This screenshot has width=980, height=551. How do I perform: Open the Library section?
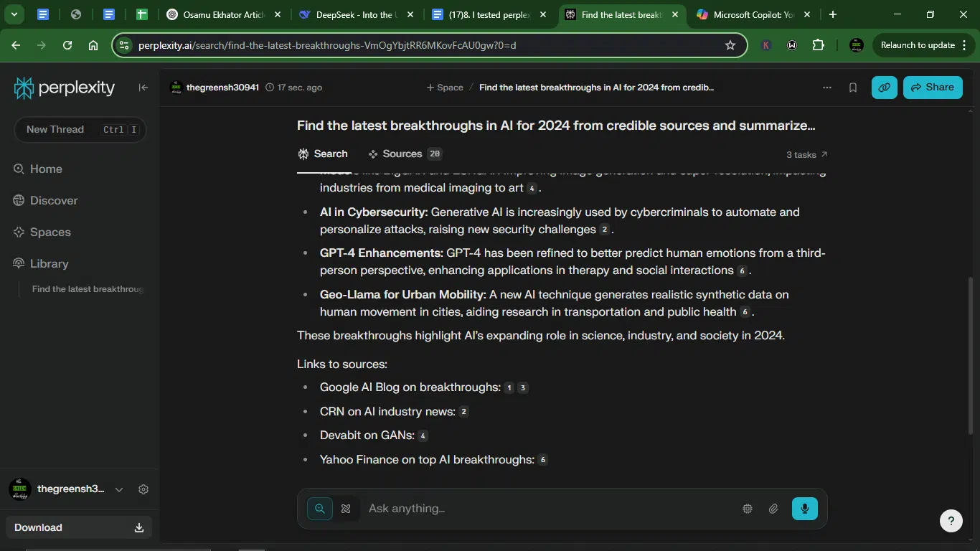(x=41, y=264)
